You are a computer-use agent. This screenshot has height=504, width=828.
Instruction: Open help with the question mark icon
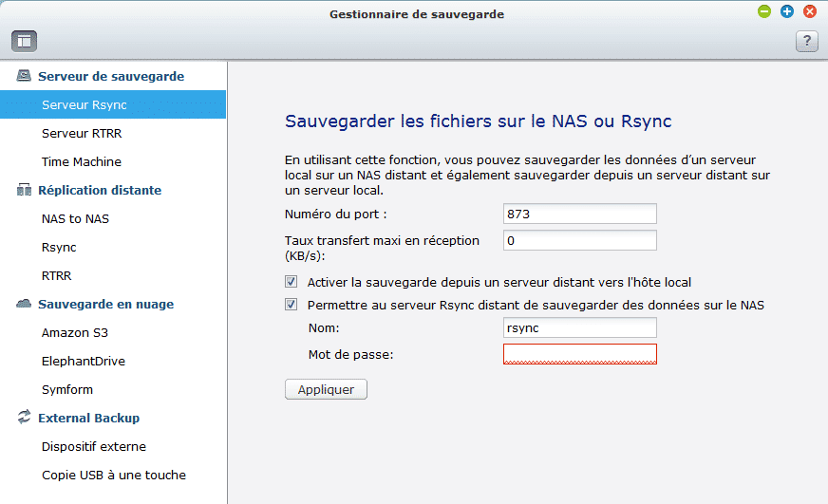[x=807, y=41]
